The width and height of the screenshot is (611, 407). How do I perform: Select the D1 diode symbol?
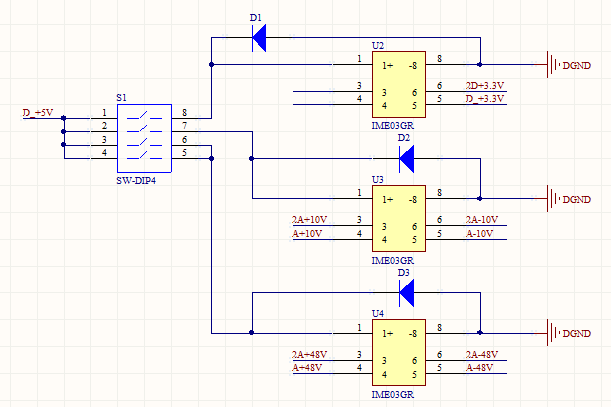[x=259, y=38]
